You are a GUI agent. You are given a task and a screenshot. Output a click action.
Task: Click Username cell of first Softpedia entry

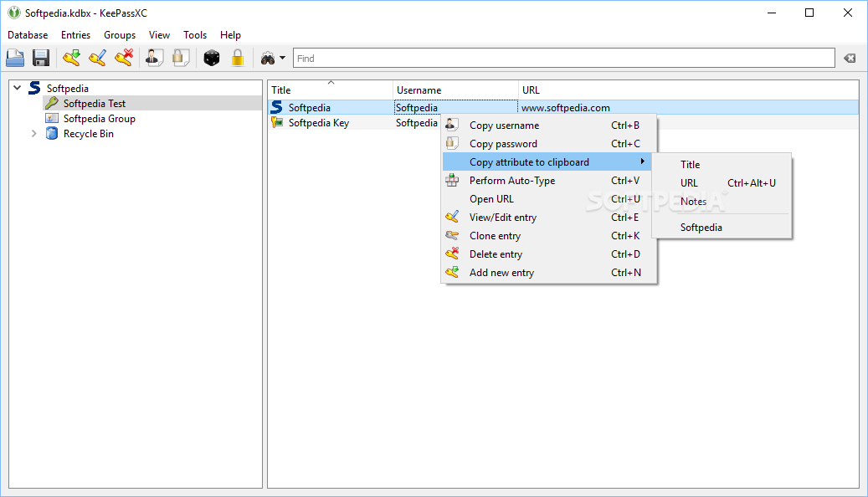(x=455, y=107)
